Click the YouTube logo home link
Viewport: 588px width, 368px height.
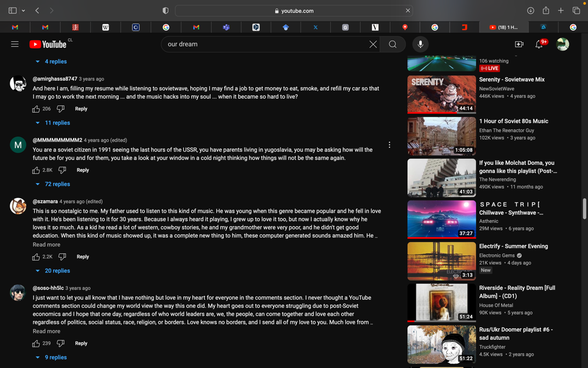(48, 44)
